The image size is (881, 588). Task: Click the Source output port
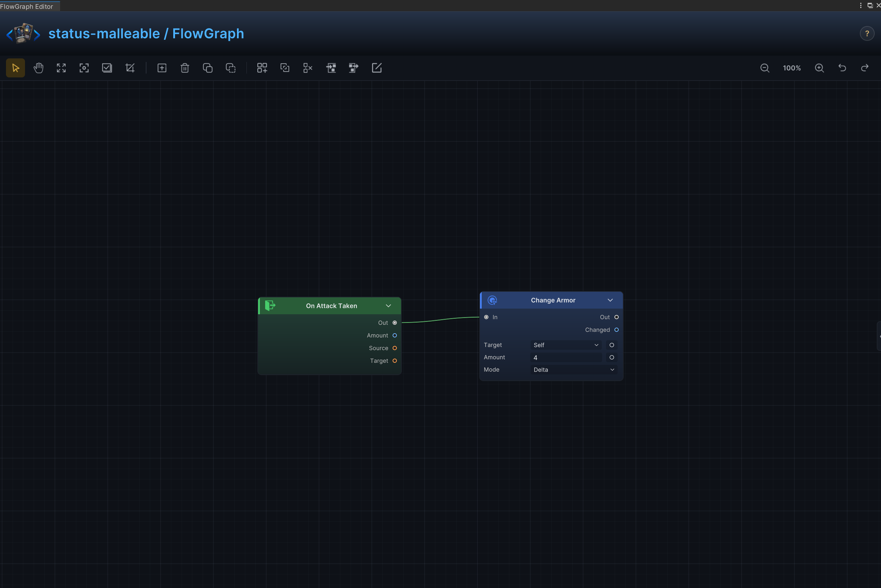[x=395, y=348]
